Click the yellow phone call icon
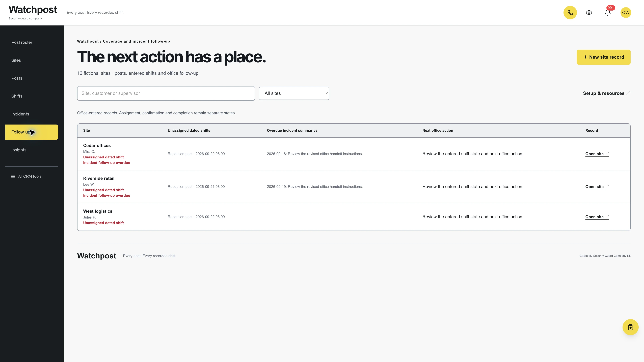Viewport: 644px width, 362px height. 570,13
